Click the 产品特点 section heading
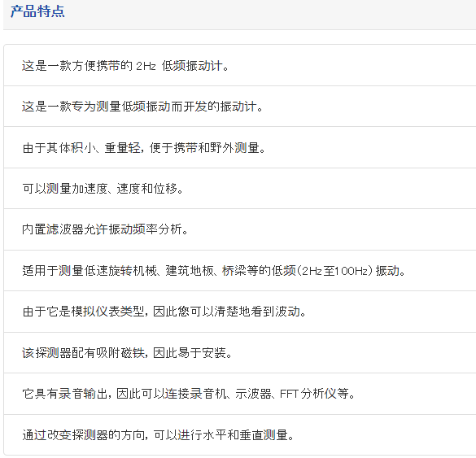Image resolution: width=476 pixels, height=458 pixels. tap(37, 11)
